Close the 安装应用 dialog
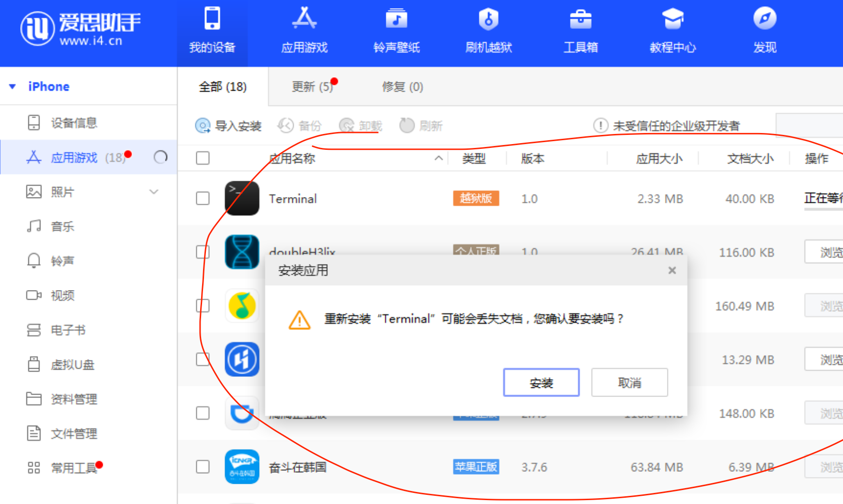The height and width of the screenshot is (504, 843). (672, 270)
